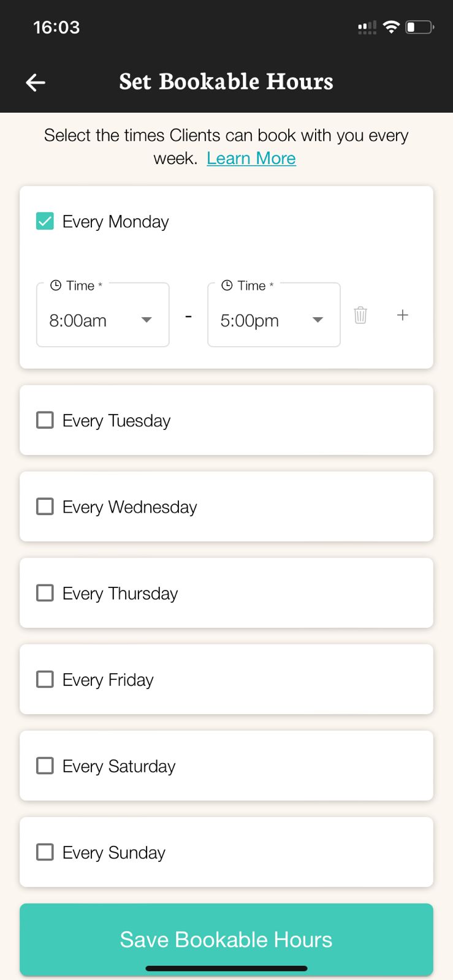
Task: Add another Monday time slot with plus icon
Action: click(x=402, y=315)
